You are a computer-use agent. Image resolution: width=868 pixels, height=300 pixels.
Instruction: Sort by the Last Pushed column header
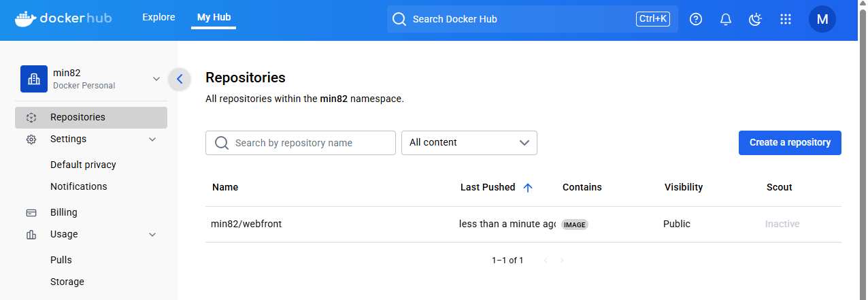pos(488,187)
